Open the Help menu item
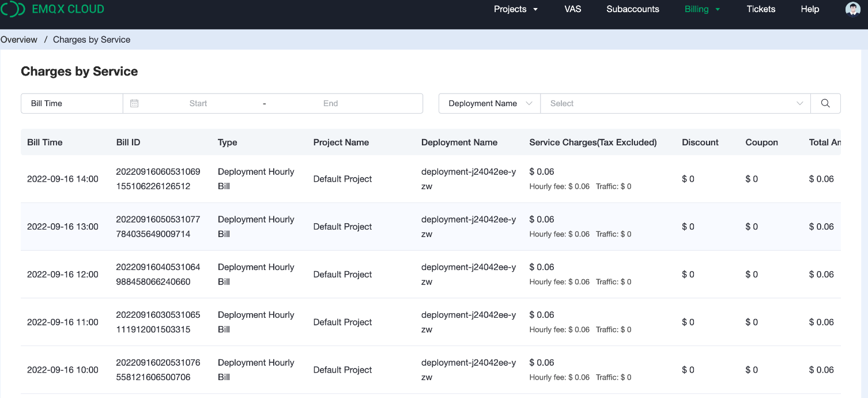Image resolution: width=868 pixels, height=398 pixels. pyautogui.click(x=809, y=9)
